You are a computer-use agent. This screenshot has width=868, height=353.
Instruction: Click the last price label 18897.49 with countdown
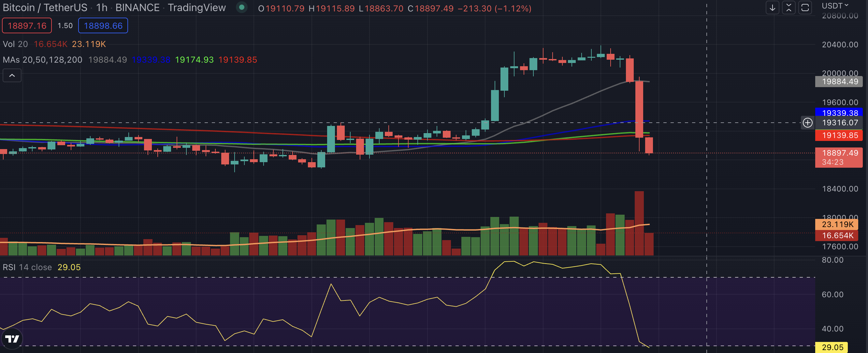click(839, 157)
